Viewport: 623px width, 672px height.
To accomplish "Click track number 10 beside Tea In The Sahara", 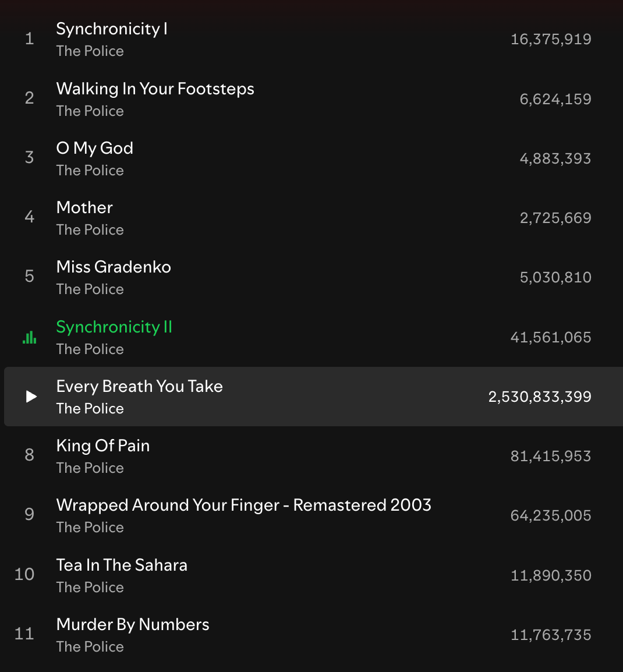I will [24, 575].
